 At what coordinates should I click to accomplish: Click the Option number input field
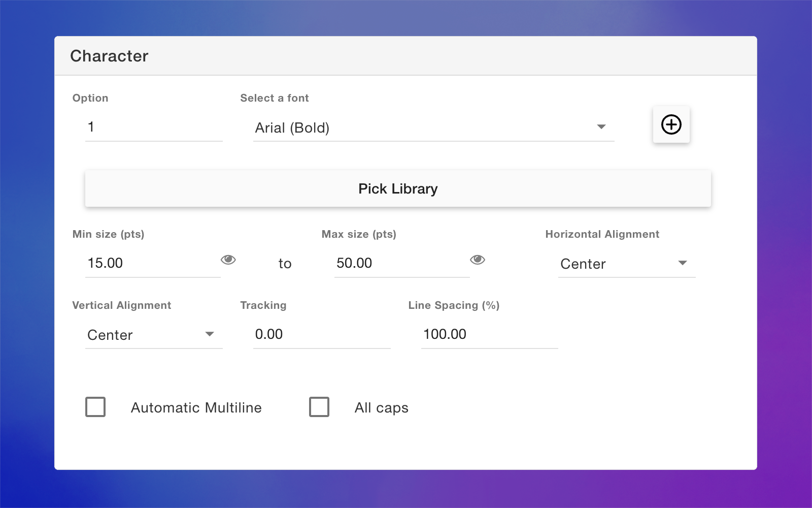(x=154, y=127)
